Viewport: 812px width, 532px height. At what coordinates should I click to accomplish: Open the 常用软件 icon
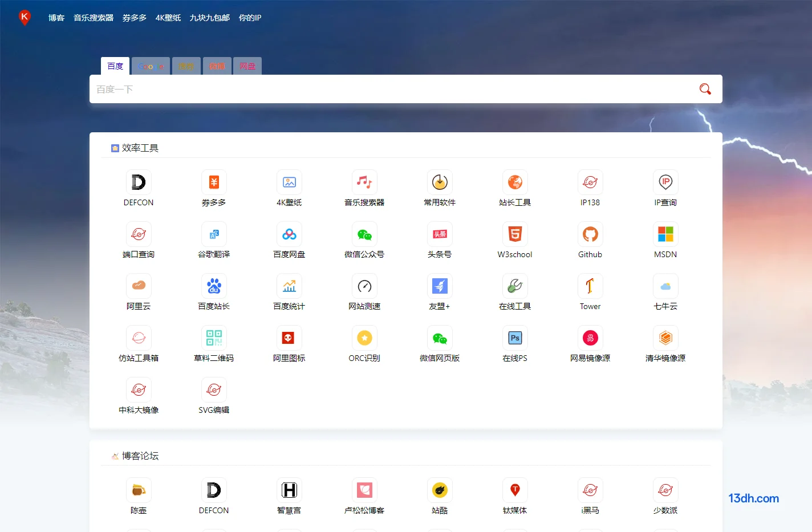click(440, 182)
